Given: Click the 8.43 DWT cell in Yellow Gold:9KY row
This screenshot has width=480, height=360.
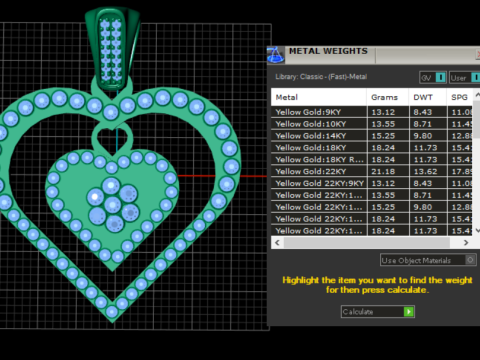Looking at the screenshot, I should pos(428,112).
